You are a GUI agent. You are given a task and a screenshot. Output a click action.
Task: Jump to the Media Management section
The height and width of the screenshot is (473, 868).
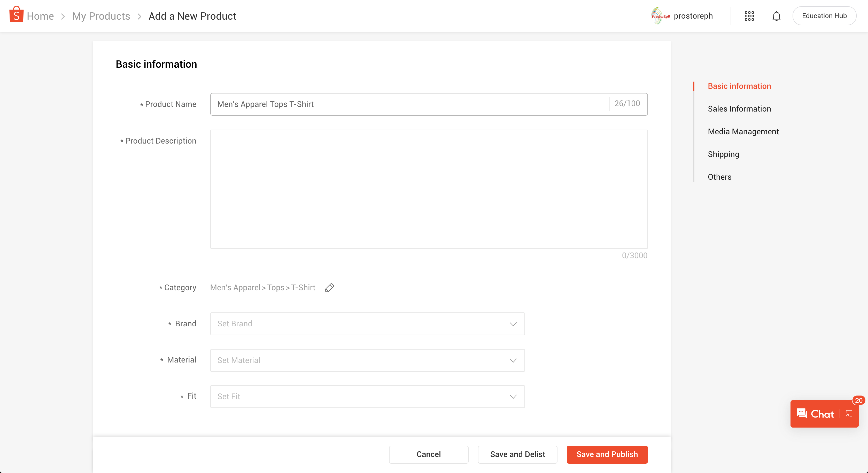[743, 132]
